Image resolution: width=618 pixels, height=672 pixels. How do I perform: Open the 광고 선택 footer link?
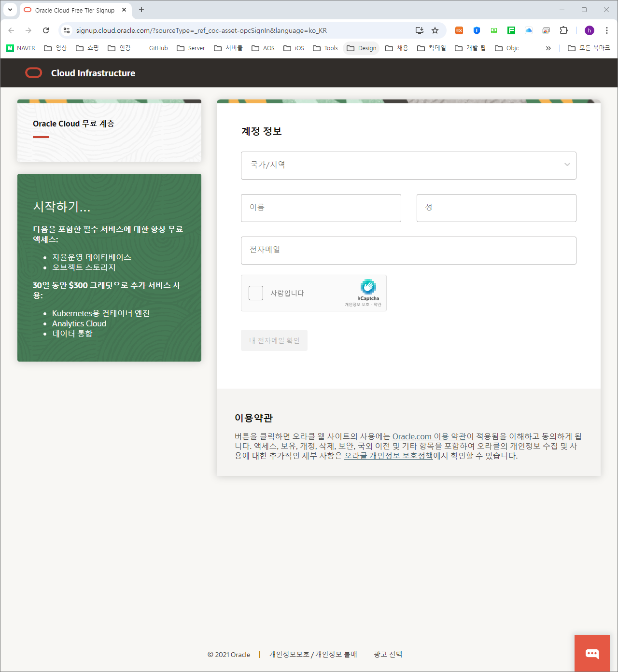point(388,654)
